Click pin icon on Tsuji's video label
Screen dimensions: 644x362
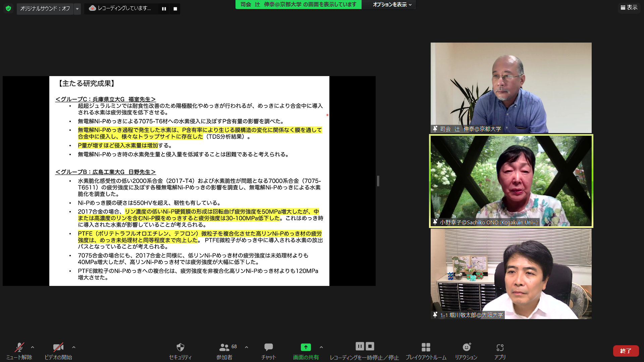point(435,129)
